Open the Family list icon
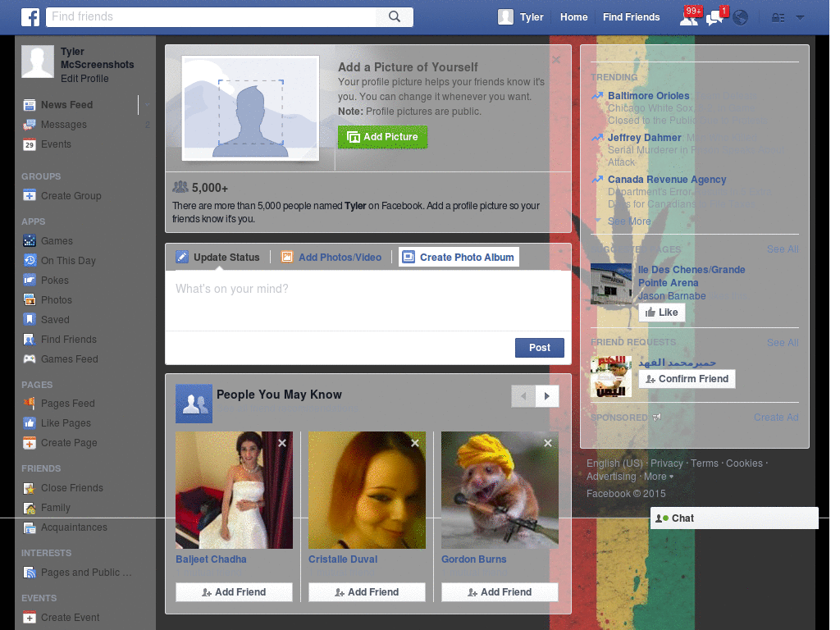The image size is (840, 630). point(29,507)
